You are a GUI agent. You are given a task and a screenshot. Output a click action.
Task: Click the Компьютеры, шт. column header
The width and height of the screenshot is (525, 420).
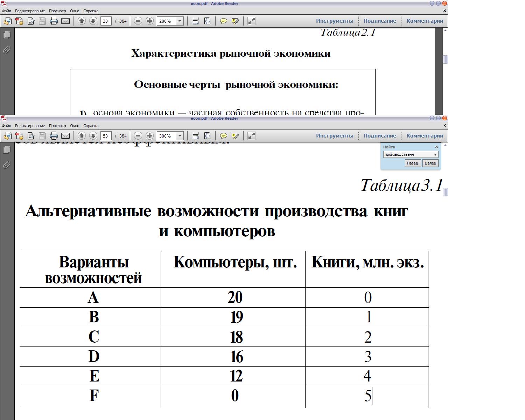coord(235,262)
